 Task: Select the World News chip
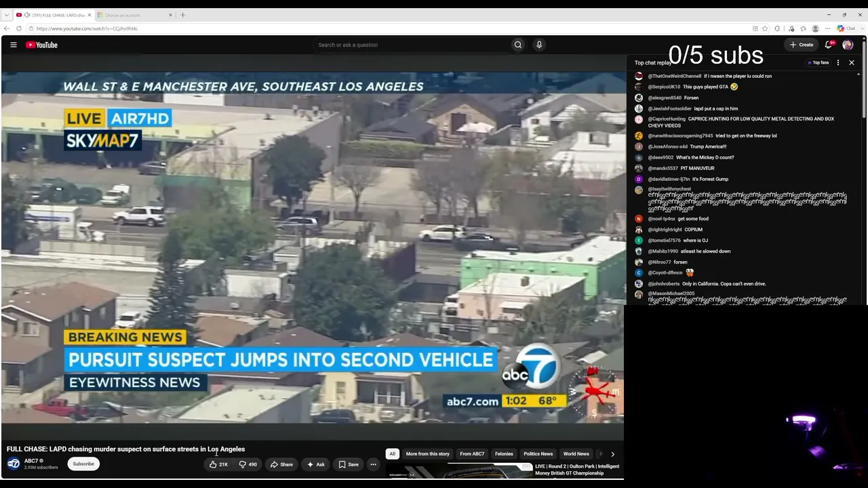576,454
